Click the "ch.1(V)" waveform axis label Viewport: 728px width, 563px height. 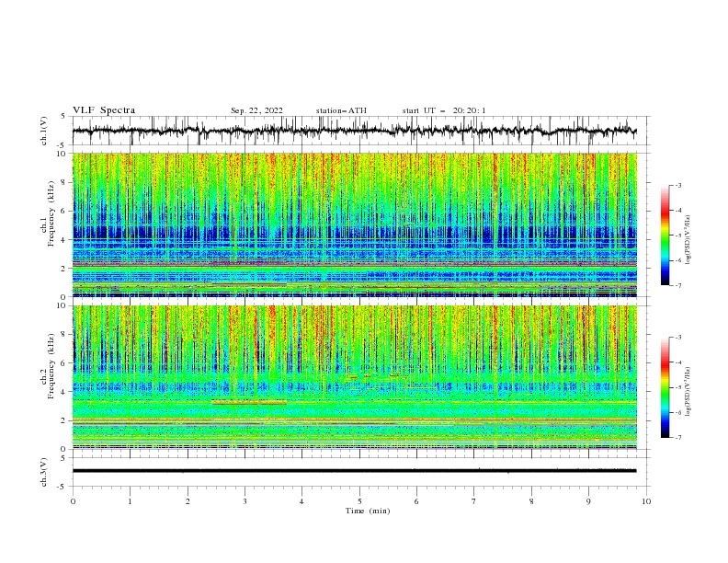pos(44,131)
